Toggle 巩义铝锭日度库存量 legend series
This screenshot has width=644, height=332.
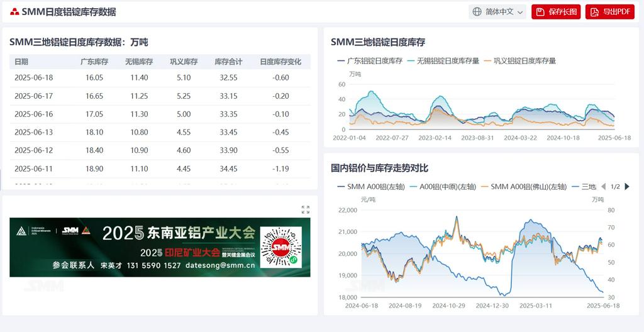[519, 61]
